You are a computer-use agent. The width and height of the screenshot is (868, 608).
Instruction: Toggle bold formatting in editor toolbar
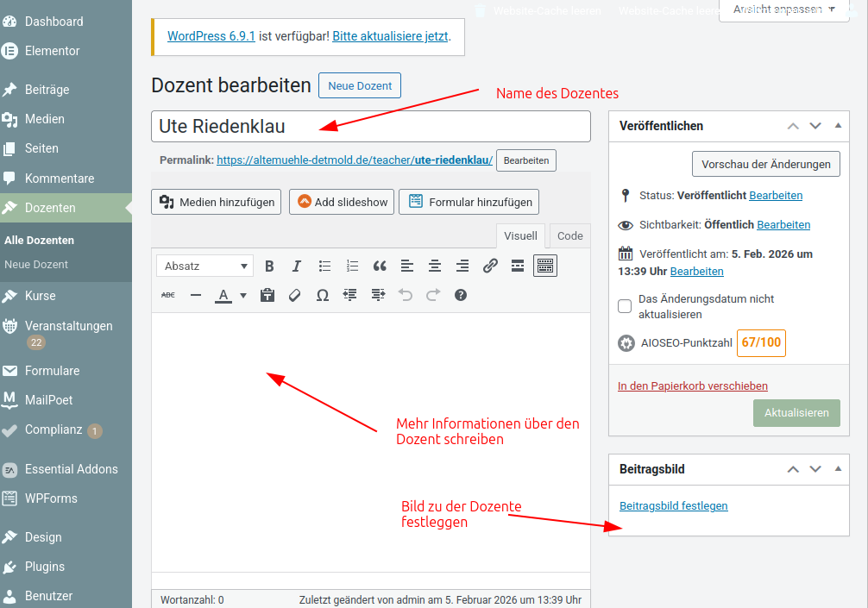[x=269, y=266]
